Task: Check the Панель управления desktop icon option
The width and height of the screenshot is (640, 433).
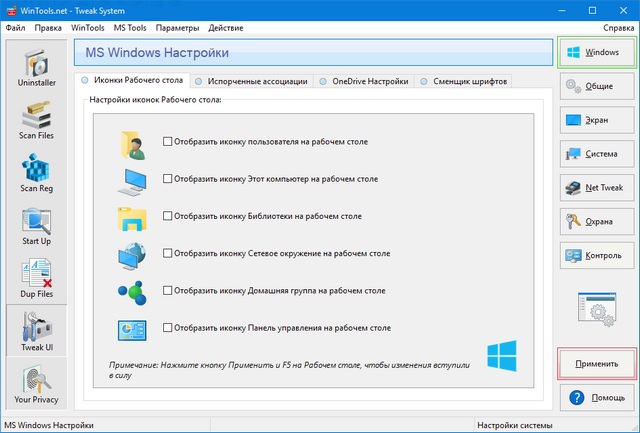Action: coord(168,327)
